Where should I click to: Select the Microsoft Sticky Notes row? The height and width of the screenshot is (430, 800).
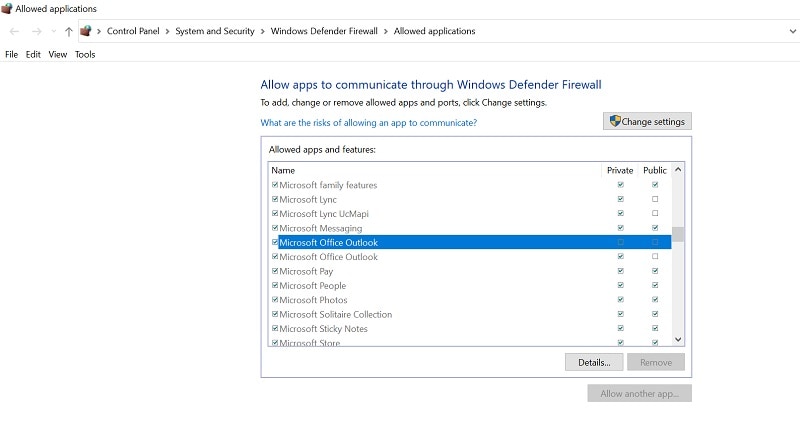click(323, 329)
